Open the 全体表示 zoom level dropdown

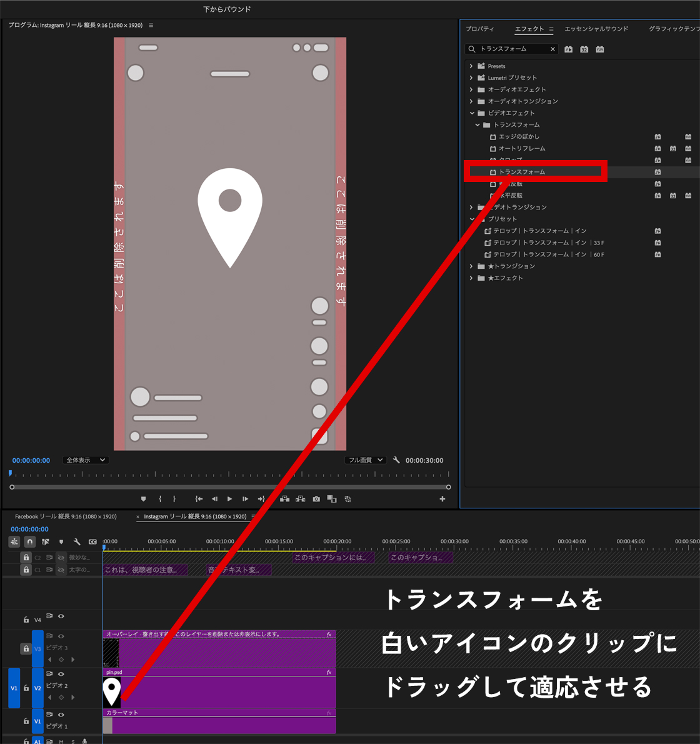tap(86, 460)
